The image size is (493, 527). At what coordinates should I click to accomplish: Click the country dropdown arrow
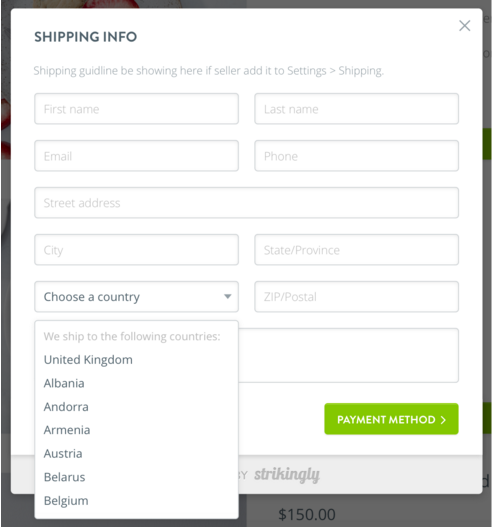click(x=228, y=296)
